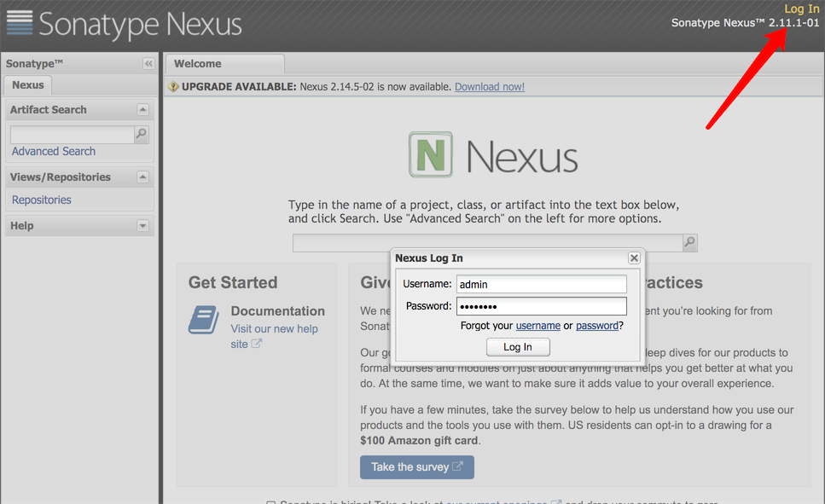This screenshot has height=504, width=825.
Task: Click the Sonatype Nexus header logo icon
Action: [x=20, y=23]
